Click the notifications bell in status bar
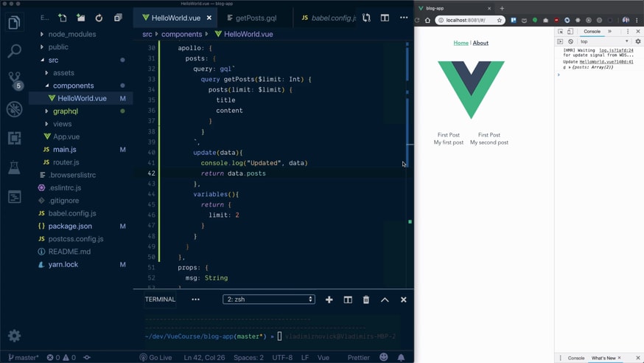Viewport: 644px width, 363px height. [401, 357]
